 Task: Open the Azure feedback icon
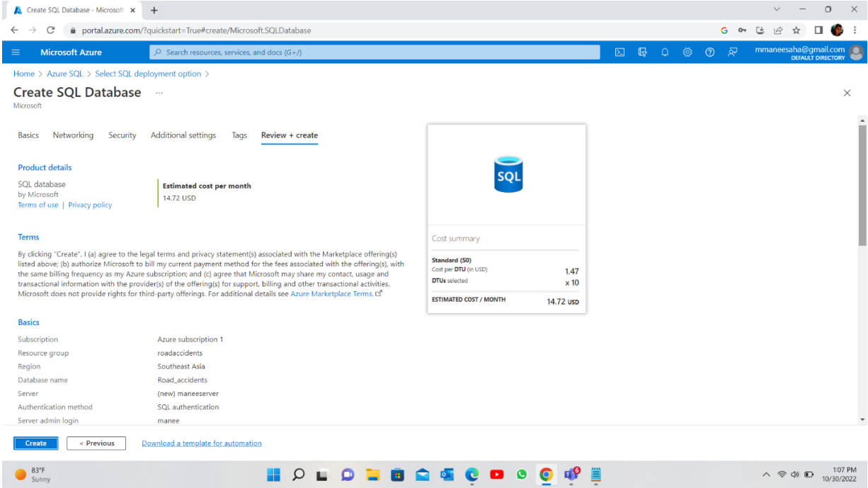[733, 52]
